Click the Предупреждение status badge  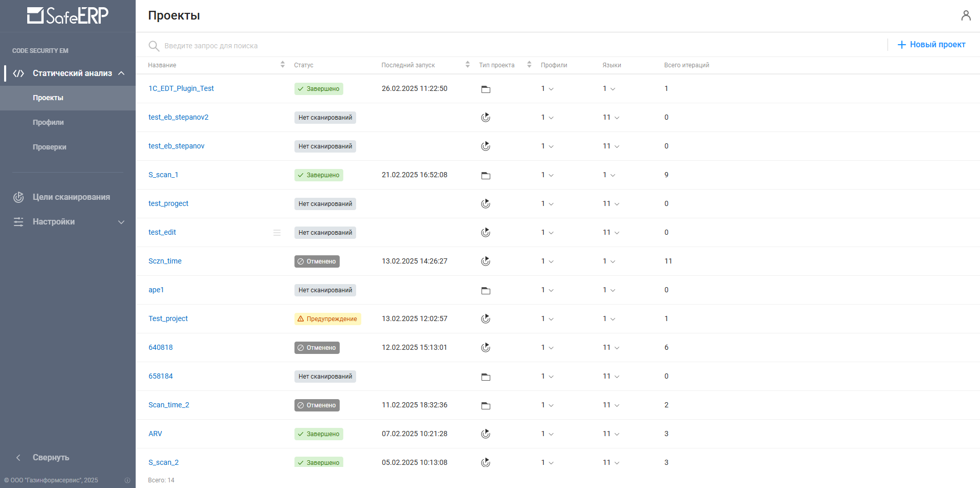(328, 319)
